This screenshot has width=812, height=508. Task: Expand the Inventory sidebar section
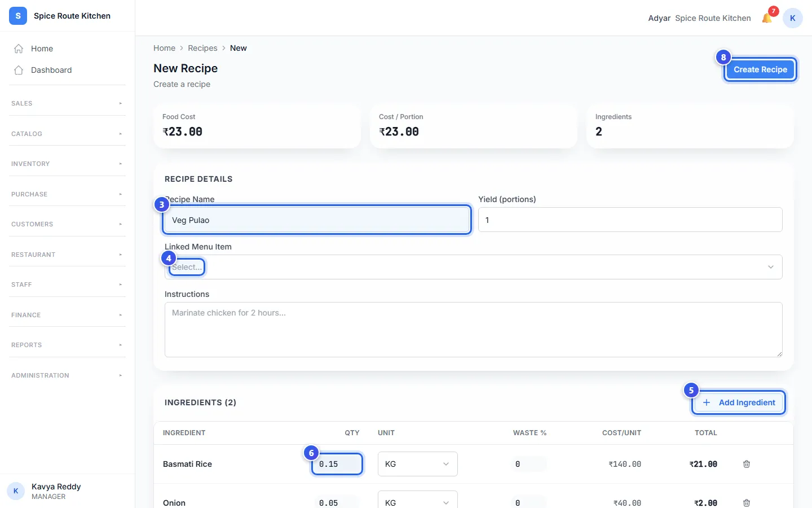click(x=67, y=164)
